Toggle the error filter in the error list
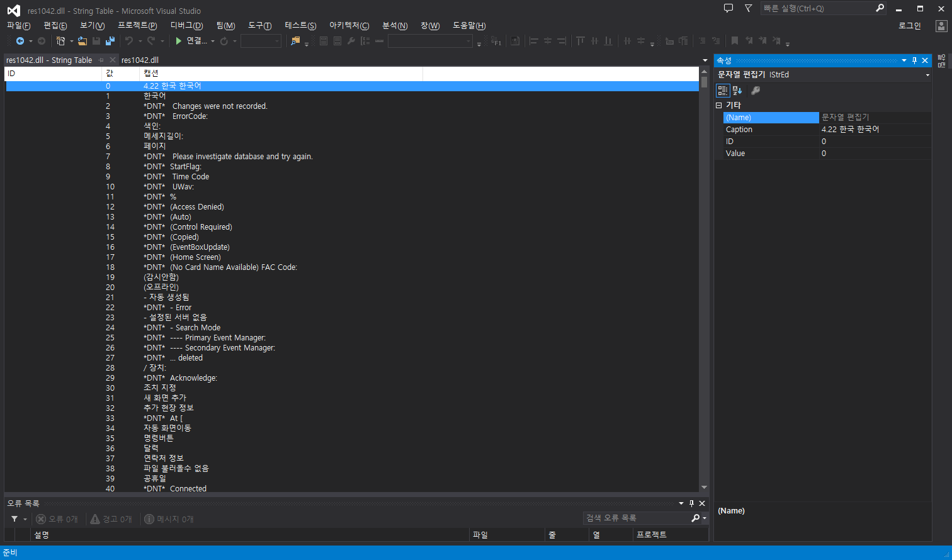952x560 pixels. pyautogui.click(x=57, y=518)
